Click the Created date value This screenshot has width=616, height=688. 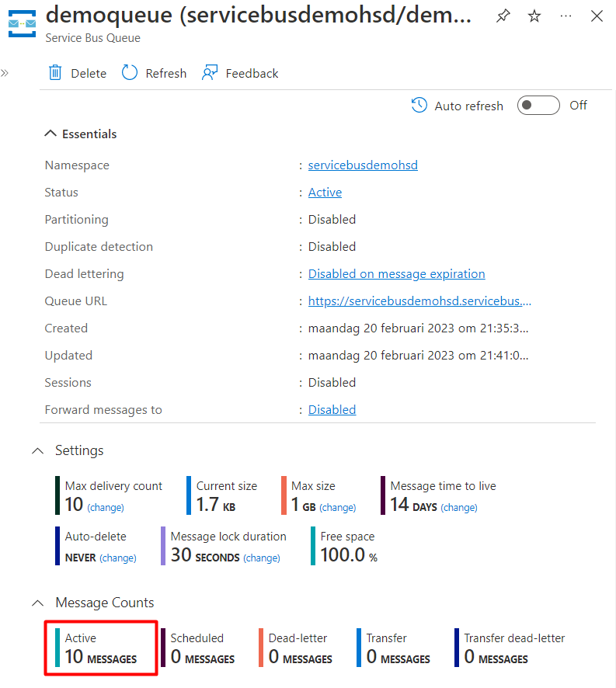pyautogui.click(x=418, y=328)
